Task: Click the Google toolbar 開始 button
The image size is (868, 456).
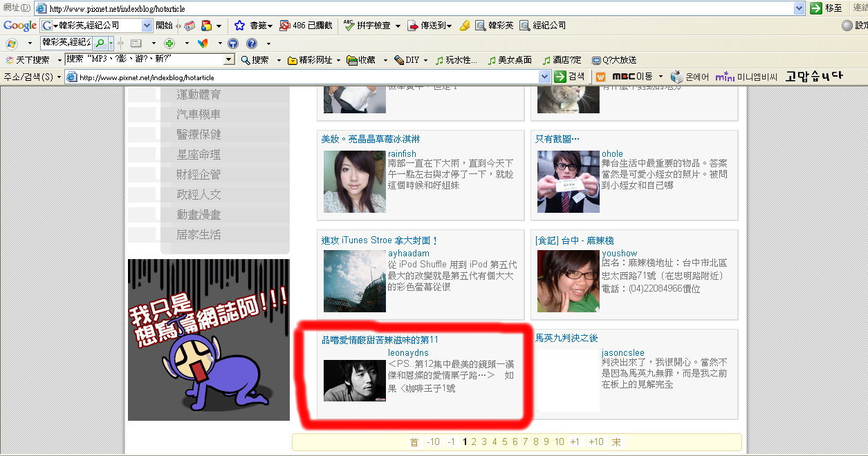Action: pos(165,26)
